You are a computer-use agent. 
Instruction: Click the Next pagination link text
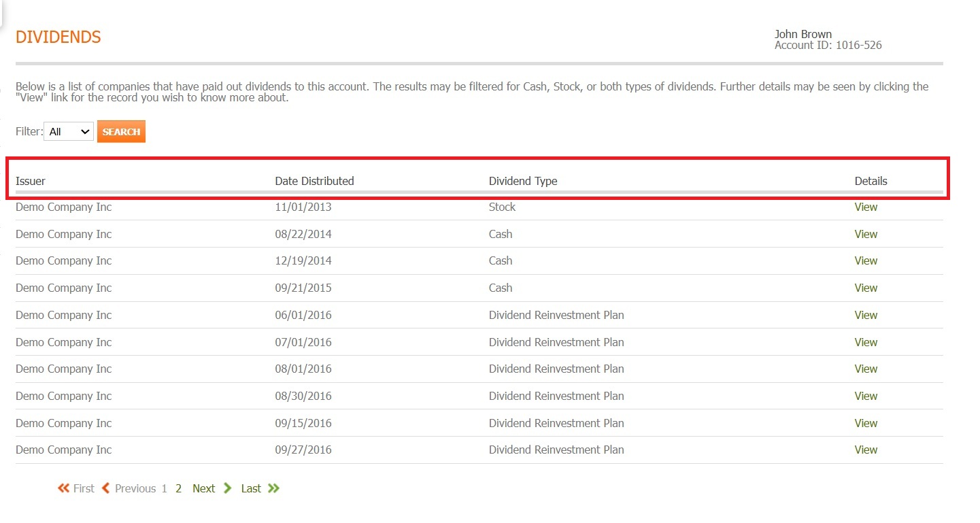[x=203, y=488]
